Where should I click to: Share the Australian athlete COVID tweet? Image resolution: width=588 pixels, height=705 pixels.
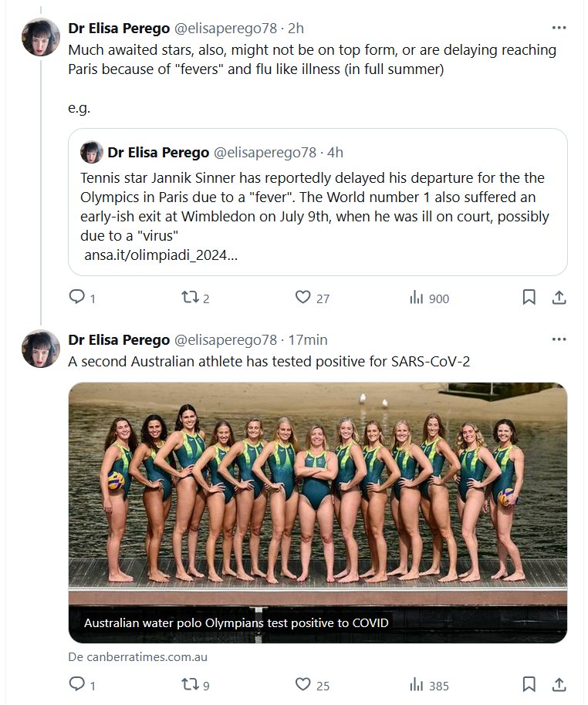[559, 684]
